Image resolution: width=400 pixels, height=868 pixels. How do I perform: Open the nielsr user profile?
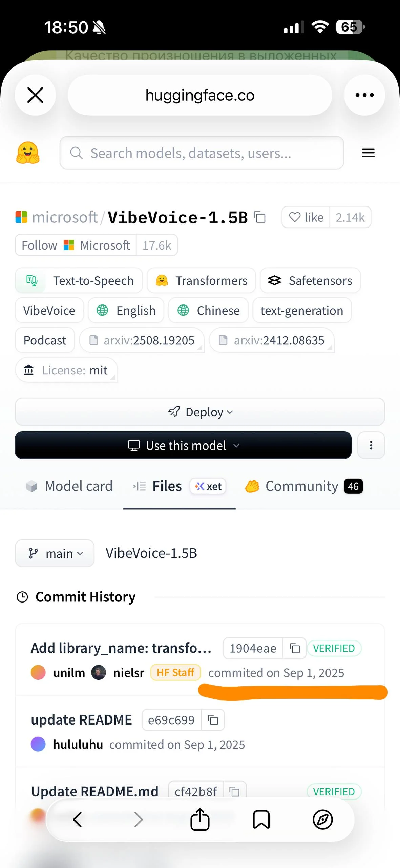point(128,673)
